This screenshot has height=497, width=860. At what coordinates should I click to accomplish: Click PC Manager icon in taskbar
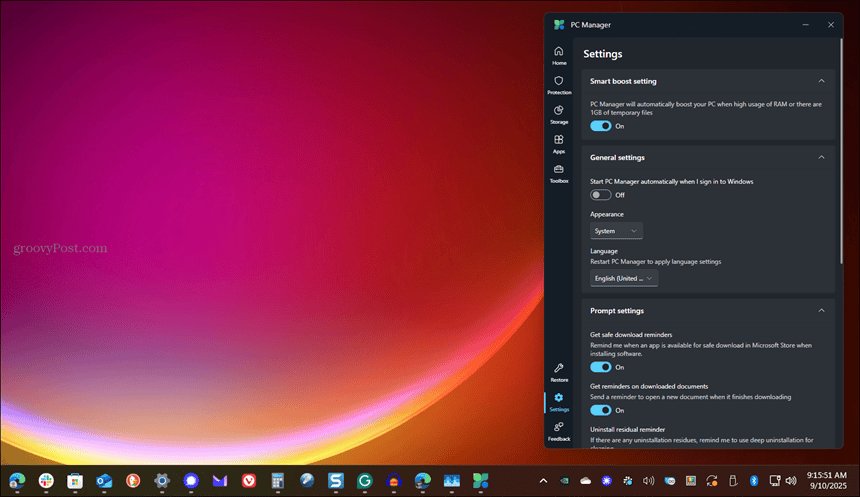(480, 481)
